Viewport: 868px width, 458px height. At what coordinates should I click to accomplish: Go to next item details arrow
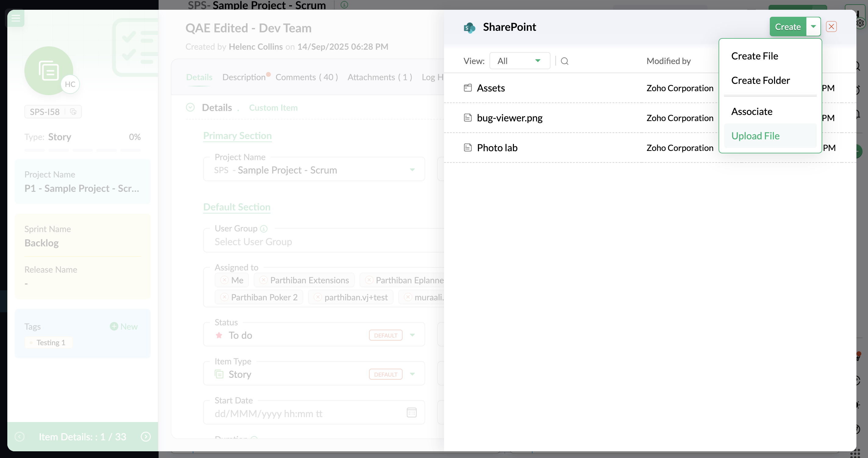pyautogui.click(x=145, y=436)
